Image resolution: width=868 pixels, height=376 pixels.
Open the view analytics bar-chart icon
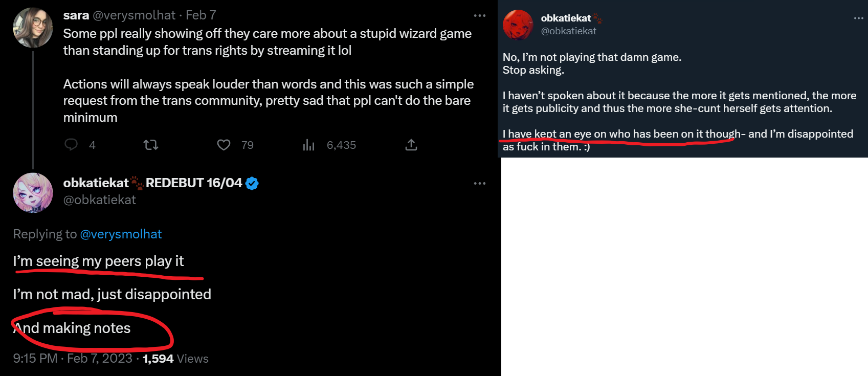(308, 145)
